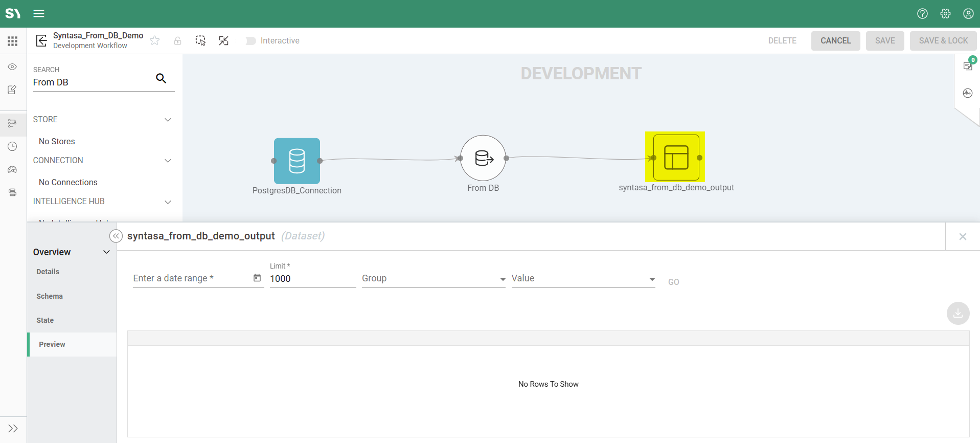Image resolution: width=980 pixels, height=443 pixels.
Task: Open the Value dropdown
Action: 583,278
